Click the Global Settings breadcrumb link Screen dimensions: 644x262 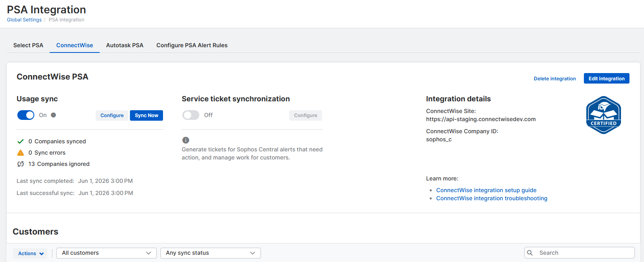[x=24, y=20]
